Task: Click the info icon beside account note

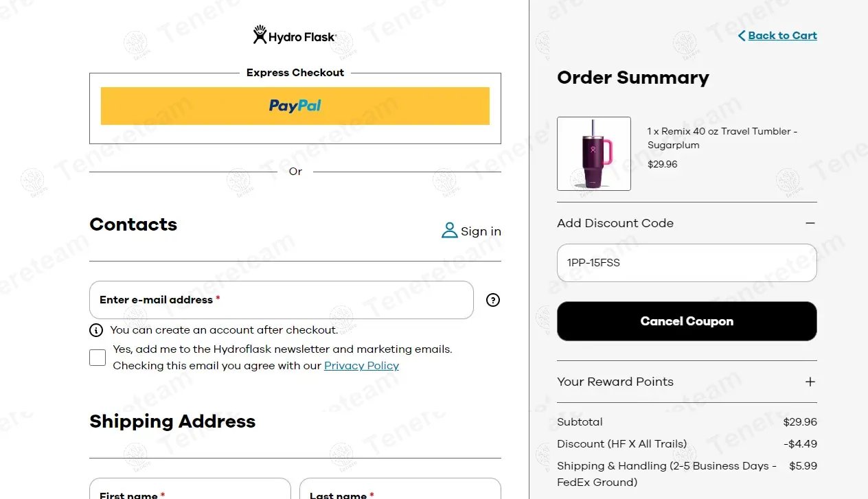Action: tap(97, 330)
